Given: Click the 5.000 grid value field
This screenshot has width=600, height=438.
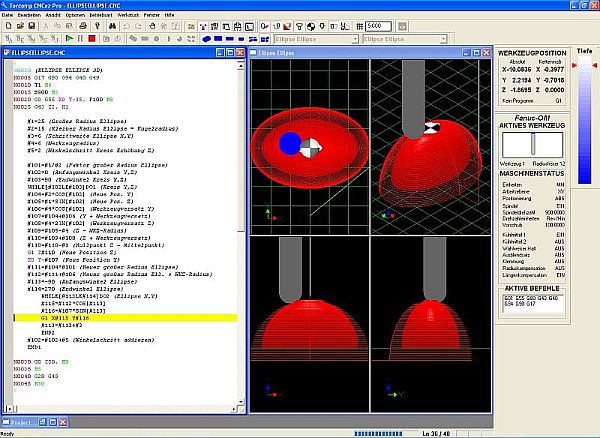Looking at the screenshot, I should click(x=379, y=26).
